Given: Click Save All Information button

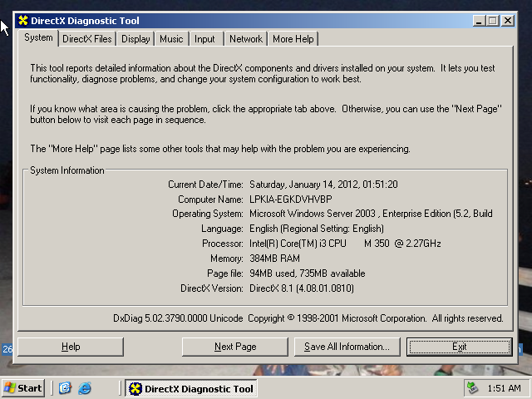Looking at the screenshot, I should click(x=347, y=347).
